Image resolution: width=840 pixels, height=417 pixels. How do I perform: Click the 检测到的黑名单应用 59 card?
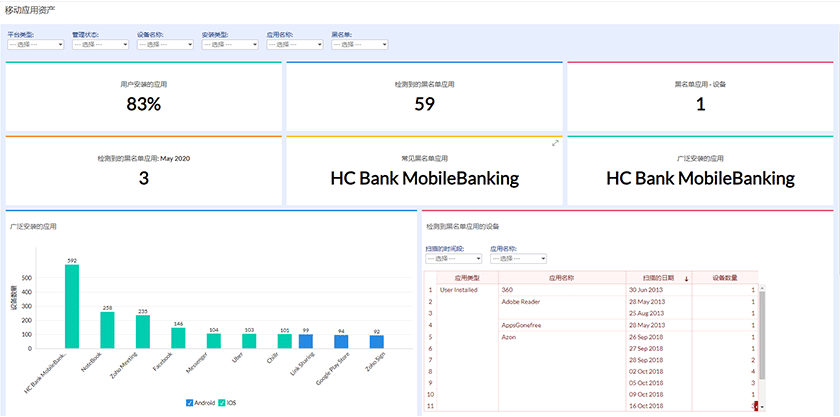[x=424, y=96]
